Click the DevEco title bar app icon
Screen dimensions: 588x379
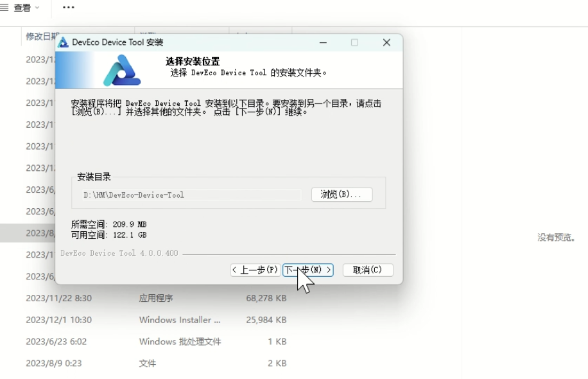(63, 42)
